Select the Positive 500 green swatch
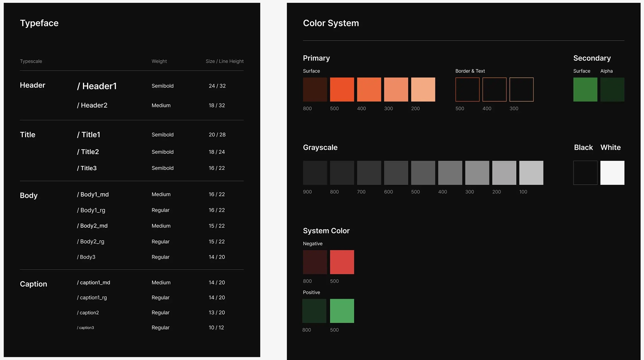This screenshot has height=360, width=644. click(x=342, y=311)
